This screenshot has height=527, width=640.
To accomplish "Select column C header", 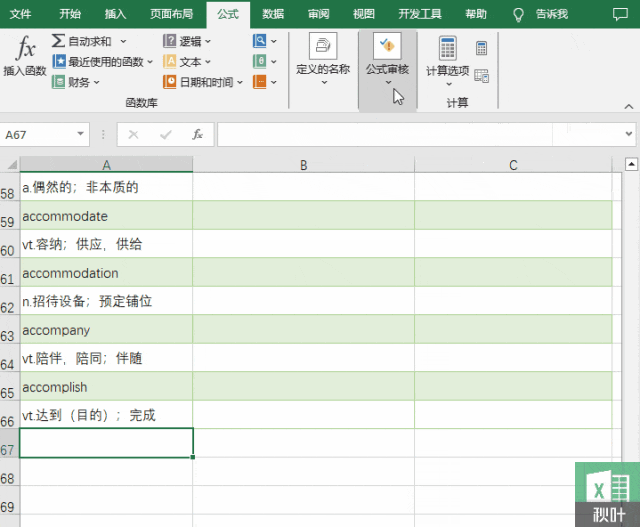I will click(x=513, y=165).
